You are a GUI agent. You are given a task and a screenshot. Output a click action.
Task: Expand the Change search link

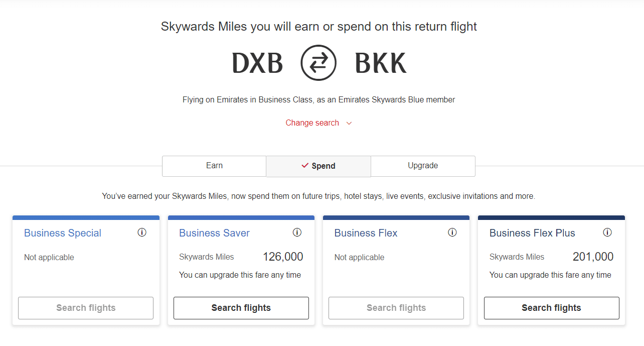coord(312,123)
